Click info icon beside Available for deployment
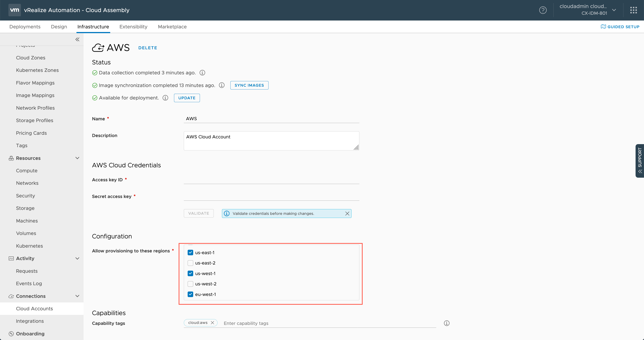The width and height of the screenshot is (644, 340). [x=165, y=98]
